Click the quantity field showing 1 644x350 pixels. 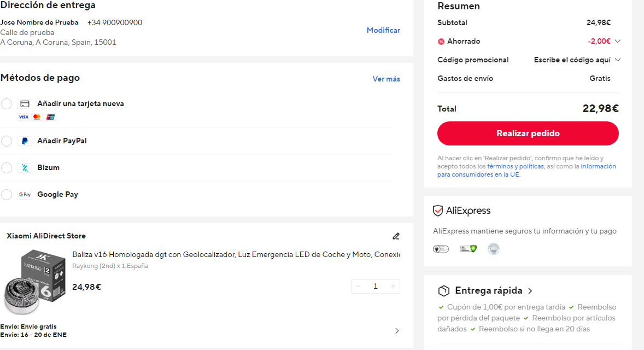[376, 287]
